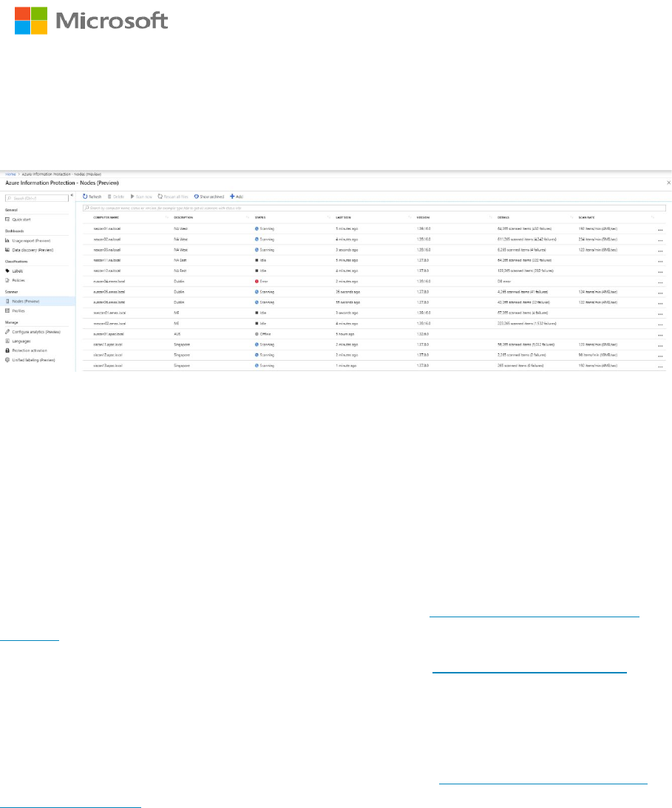
Task: Sort by COMPUTER NAME column
Action: click(x=106, y=217)
